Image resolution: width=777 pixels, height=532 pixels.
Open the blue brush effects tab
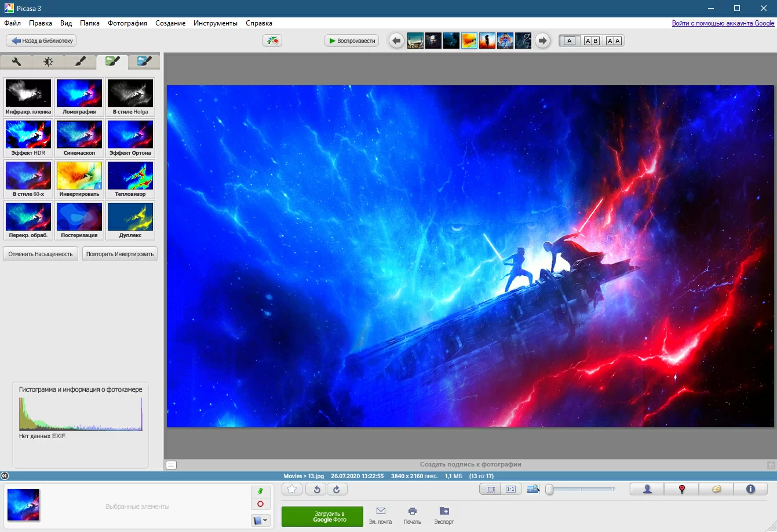(144, 61)
